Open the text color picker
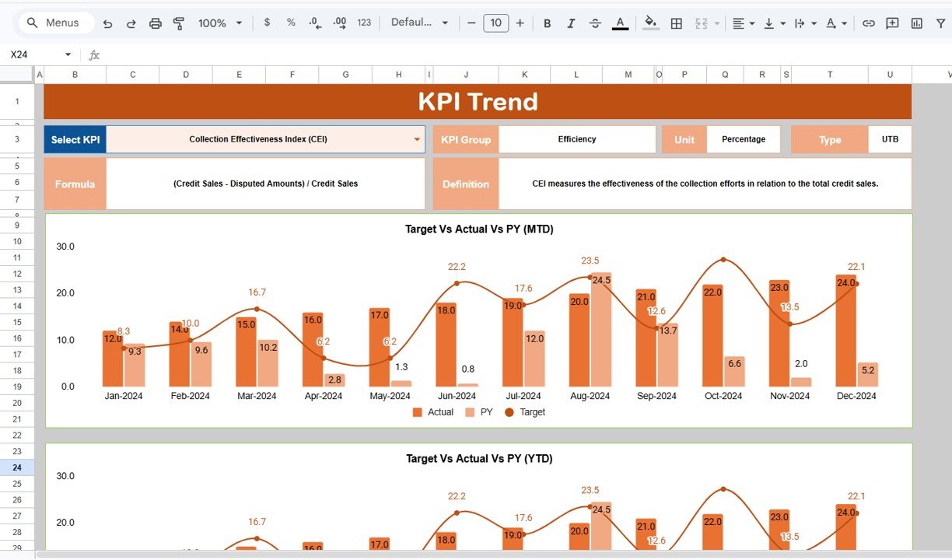Screen dimensions: 952x560 620,23
